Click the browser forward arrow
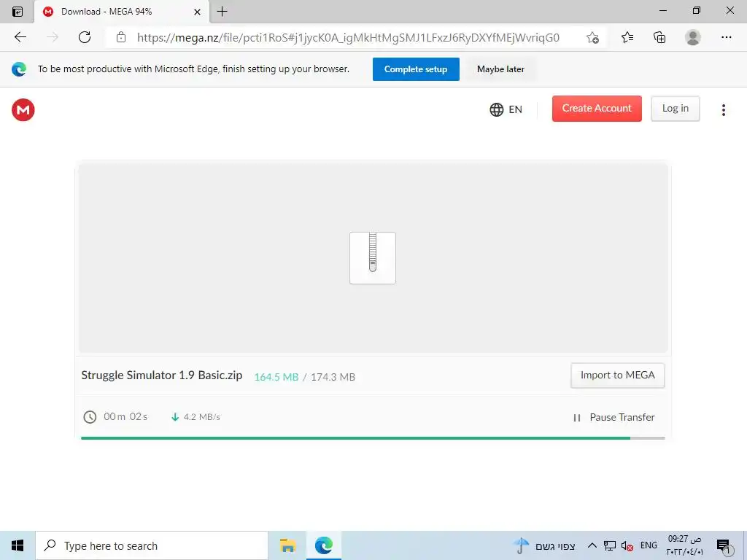The image size is (747, 560). click(x=53, y=37)
